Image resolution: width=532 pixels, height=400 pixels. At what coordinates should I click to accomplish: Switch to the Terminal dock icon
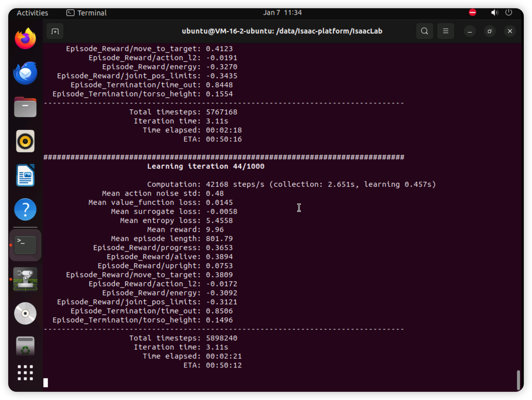tap(25, 245)
